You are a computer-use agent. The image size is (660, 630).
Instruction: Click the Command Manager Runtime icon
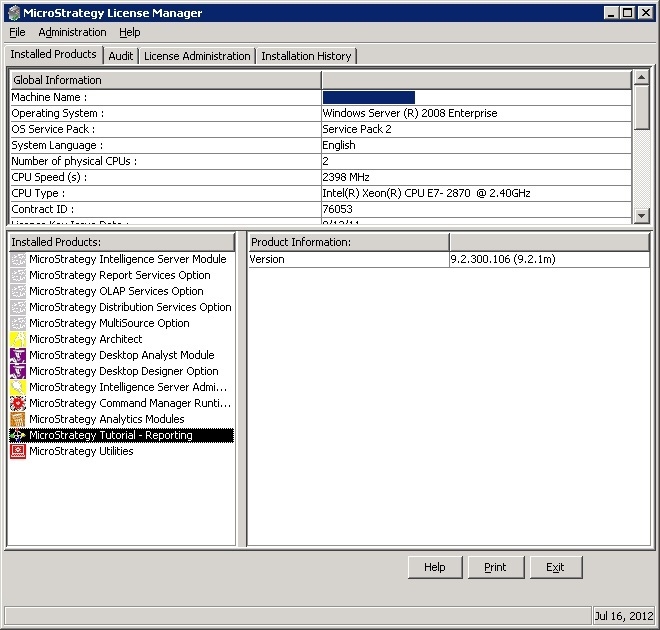pos(18,403)
